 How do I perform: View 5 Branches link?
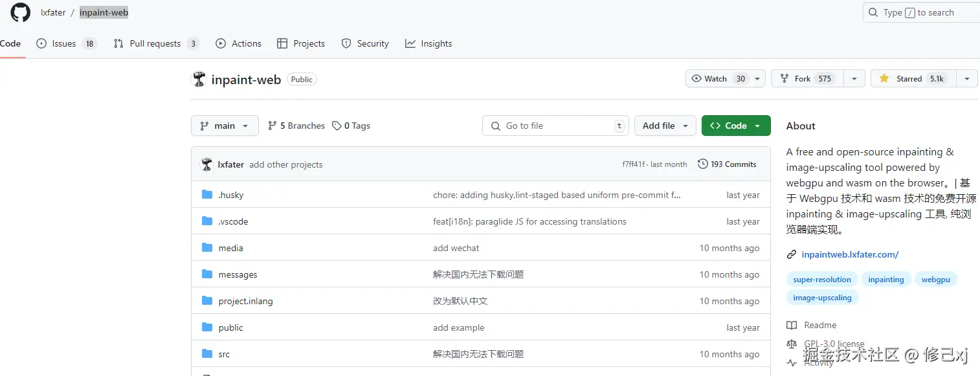(296, 126)
